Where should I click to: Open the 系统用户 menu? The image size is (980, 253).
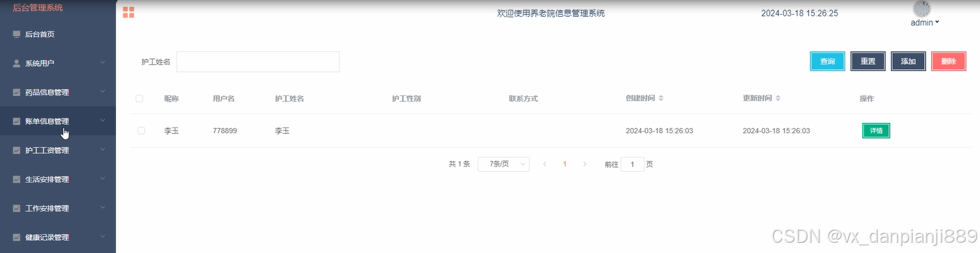pyautogui.click(x=58, y=63)
